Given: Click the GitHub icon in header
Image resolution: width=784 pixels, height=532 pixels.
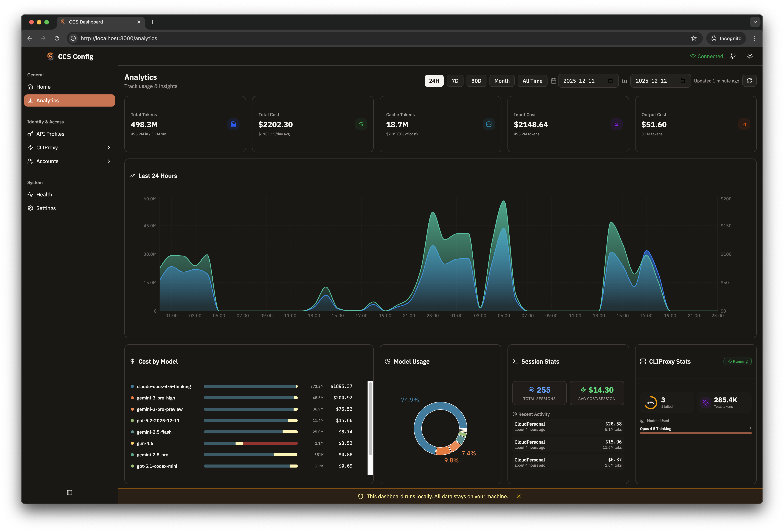Looking at the screenshot, I should [x=733, y=56].
